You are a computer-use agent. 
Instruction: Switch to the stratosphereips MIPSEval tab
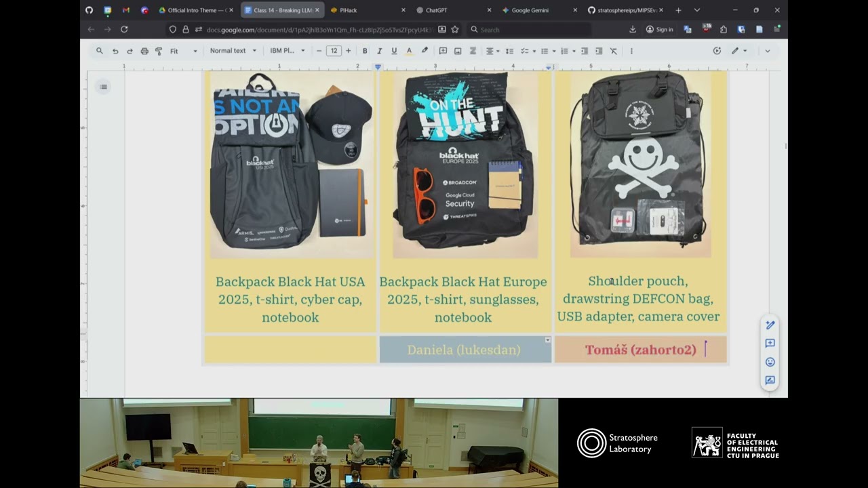625,10
